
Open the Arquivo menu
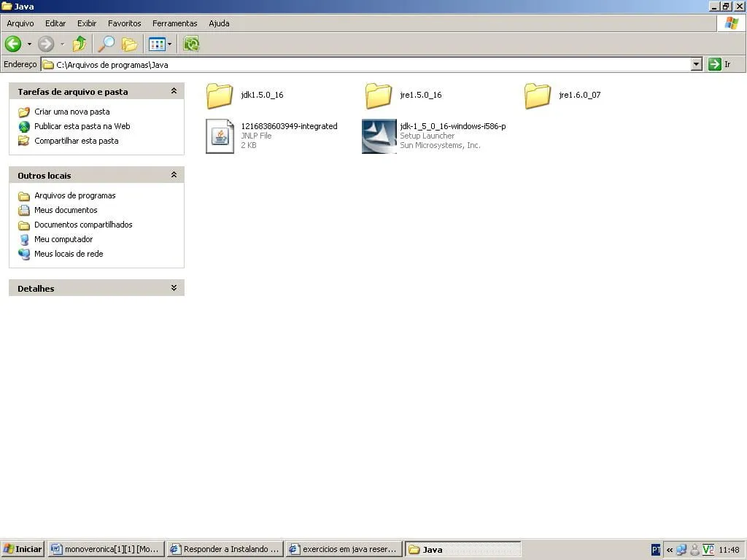(x=20, y=23)
